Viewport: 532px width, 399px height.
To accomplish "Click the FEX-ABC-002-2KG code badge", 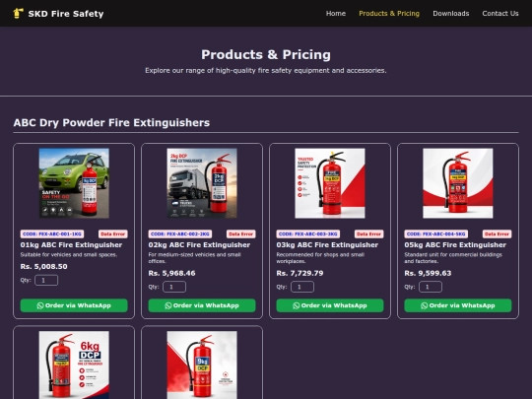I will [x=180, y=234].
